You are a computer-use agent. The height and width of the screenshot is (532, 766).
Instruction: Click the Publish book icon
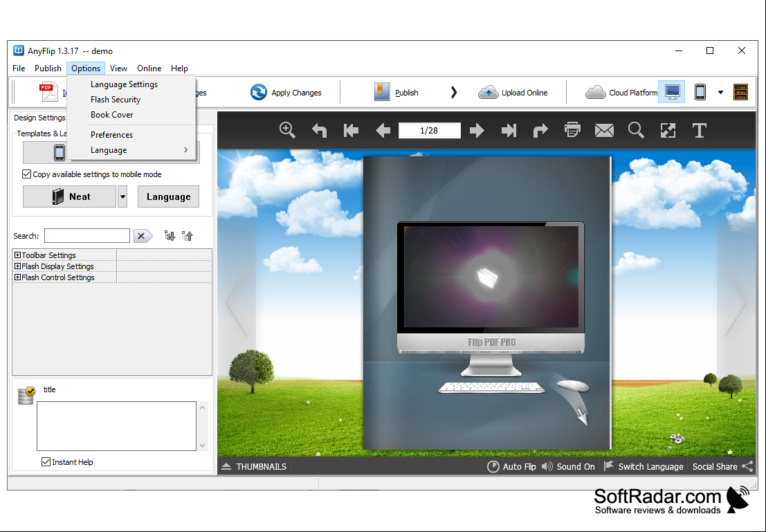tap(382, 92)
